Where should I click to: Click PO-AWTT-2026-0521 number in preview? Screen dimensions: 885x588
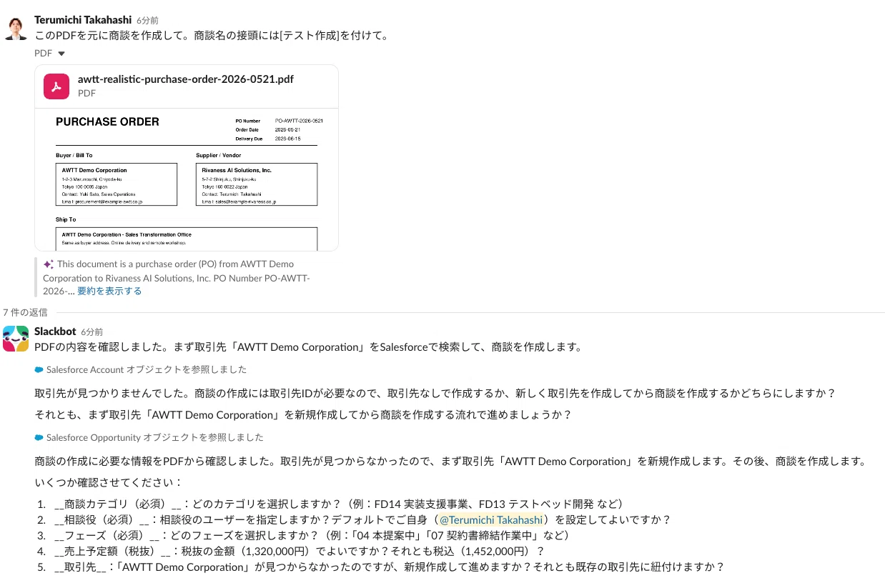tap(299, 121)
